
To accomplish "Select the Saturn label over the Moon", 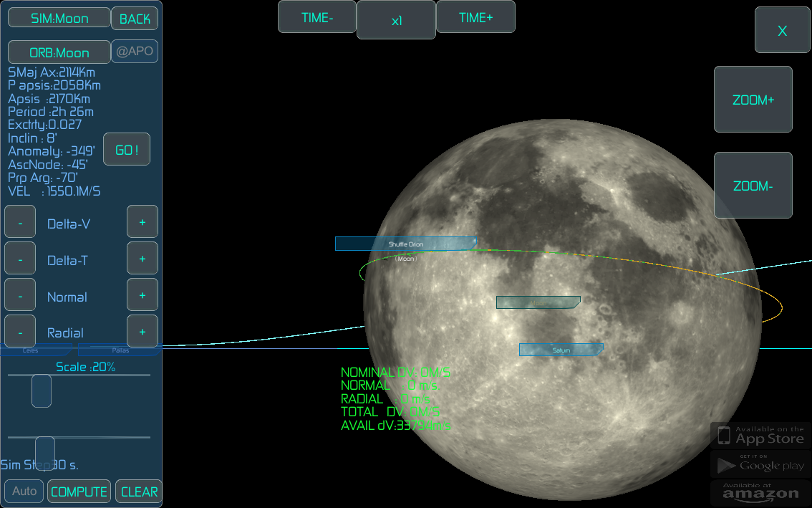I will 561,350.
